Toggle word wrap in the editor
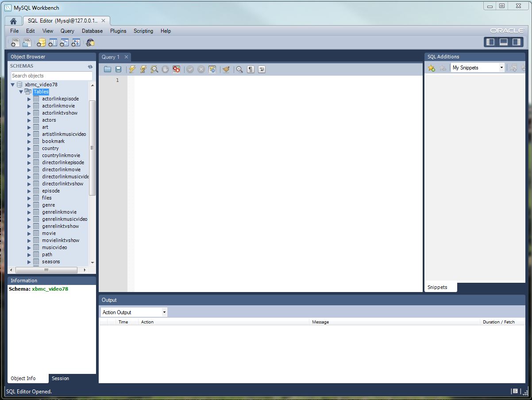The image size is (532, 400). click(x=262, y=69)
